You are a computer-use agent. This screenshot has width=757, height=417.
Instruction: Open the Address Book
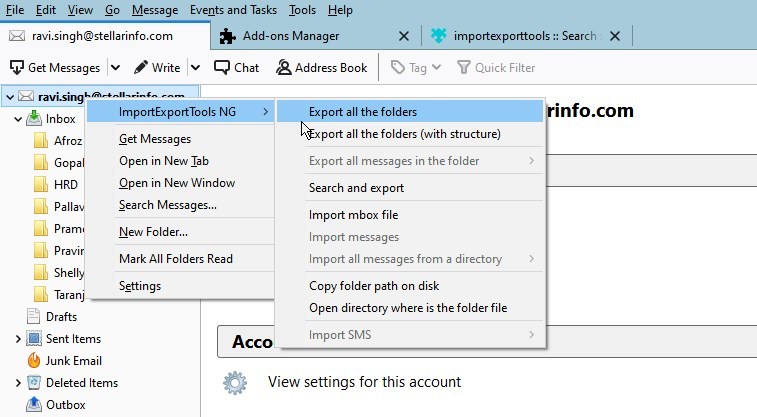(284, 68)
